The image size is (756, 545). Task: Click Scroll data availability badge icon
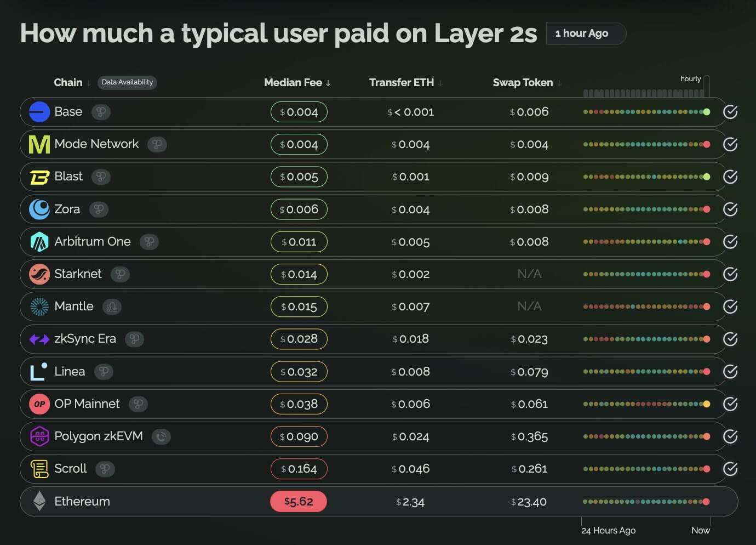click(105, 469)
